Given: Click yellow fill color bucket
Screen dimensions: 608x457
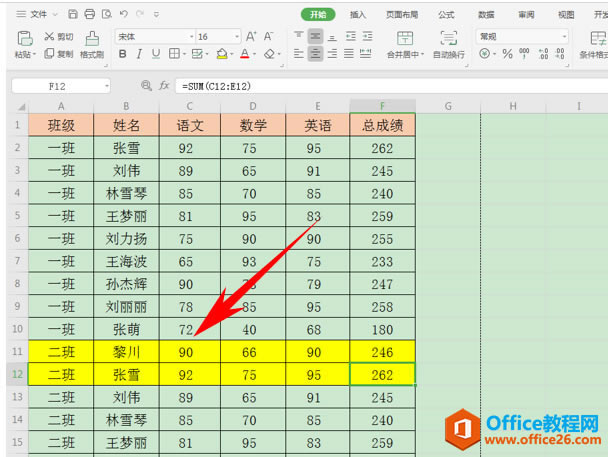Looking at the screenshot, I should coord(222,54).
